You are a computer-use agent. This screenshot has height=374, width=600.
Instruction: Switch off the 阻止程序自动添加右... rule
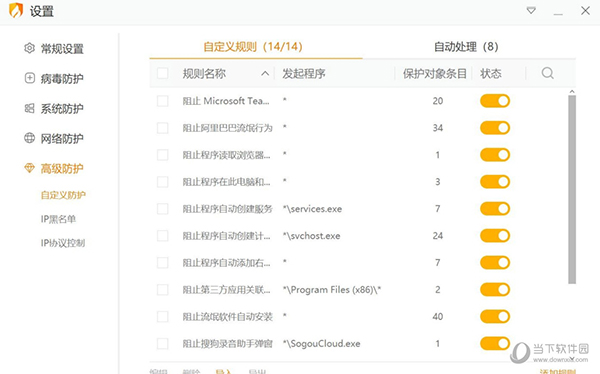(x=495, y=263)
